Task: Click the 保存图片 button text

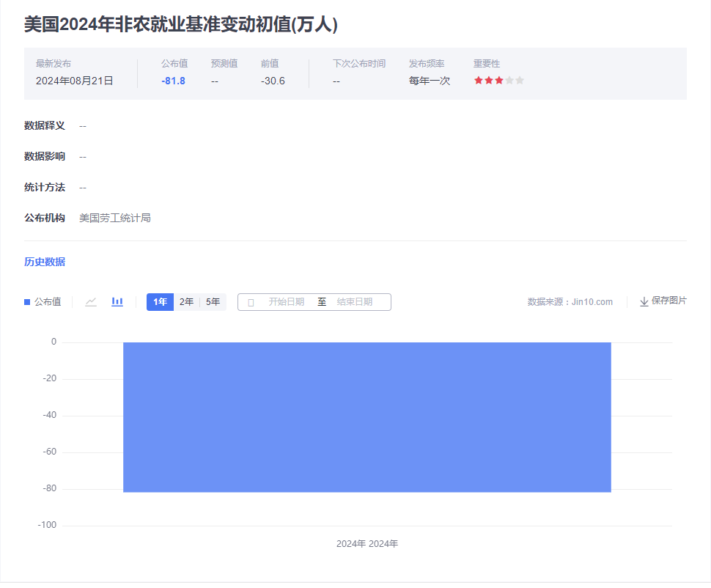Action: click(x=668, y=301)
